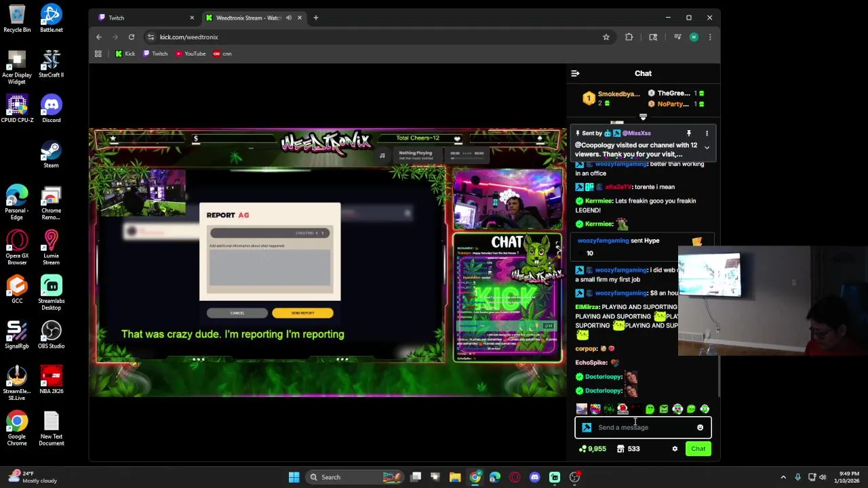This screenshot has height=488, width=868.
Task: Open the Chrome profile avatar
Action: [694, 37]
